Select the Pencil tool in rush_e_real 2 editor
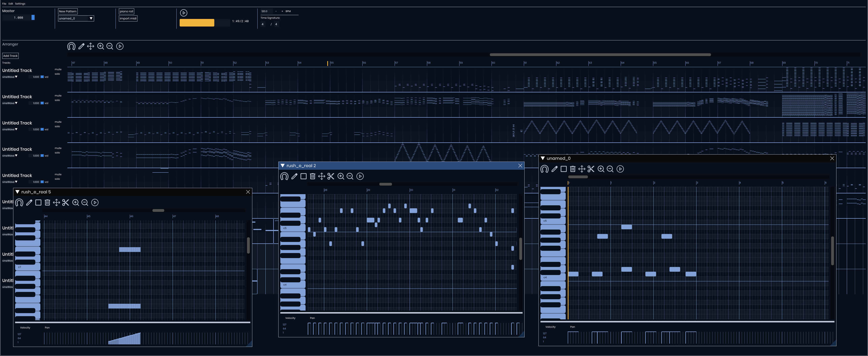 [x=294, y=176]
